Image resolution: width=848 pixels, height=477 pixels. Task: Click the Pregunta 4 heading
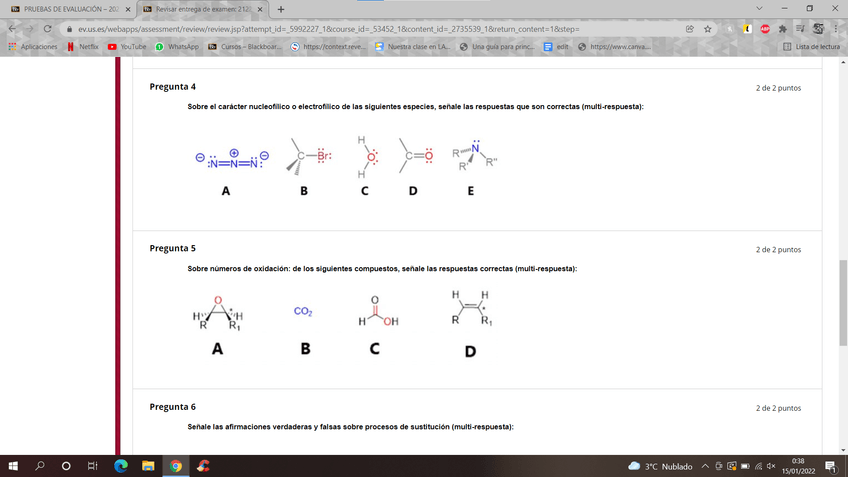pos(173,87)
